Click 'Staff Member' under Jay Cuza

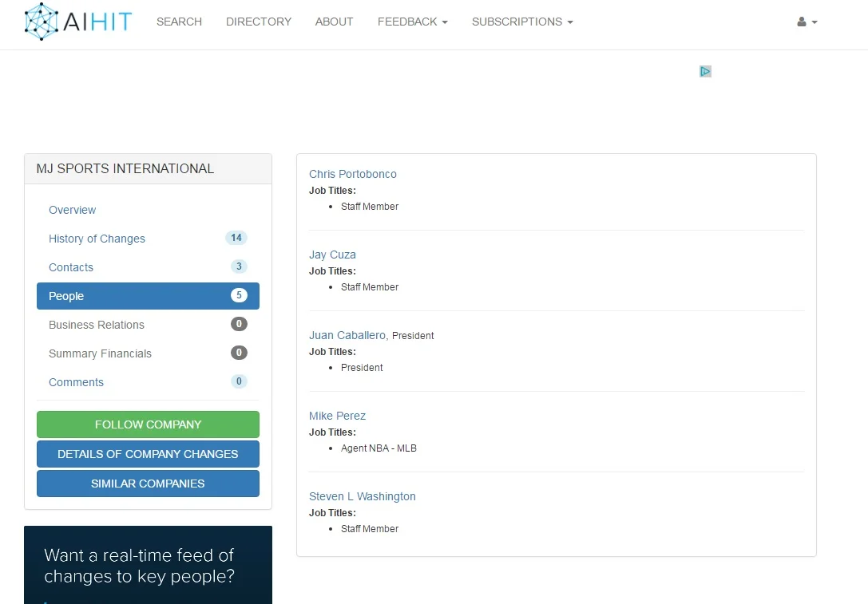coord(369,287)
